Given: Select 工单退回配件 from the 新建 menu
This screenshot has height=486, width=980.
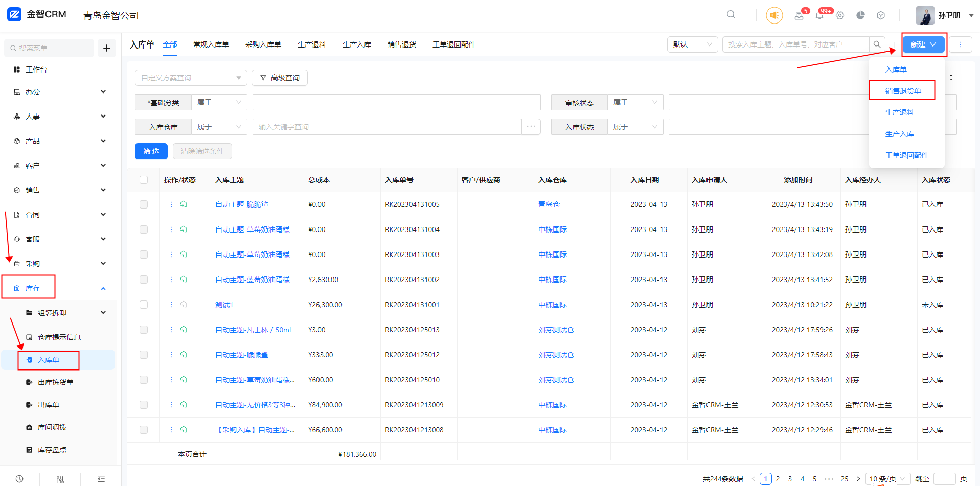Looking at the screenshot, I should tap(906, 155).
